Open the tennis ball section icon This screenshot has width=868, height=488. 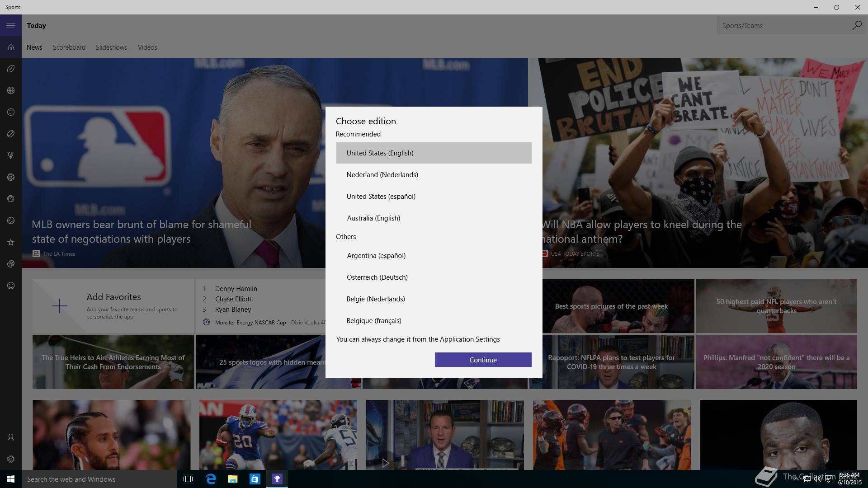pyautogui.click(x=11, y=221)
